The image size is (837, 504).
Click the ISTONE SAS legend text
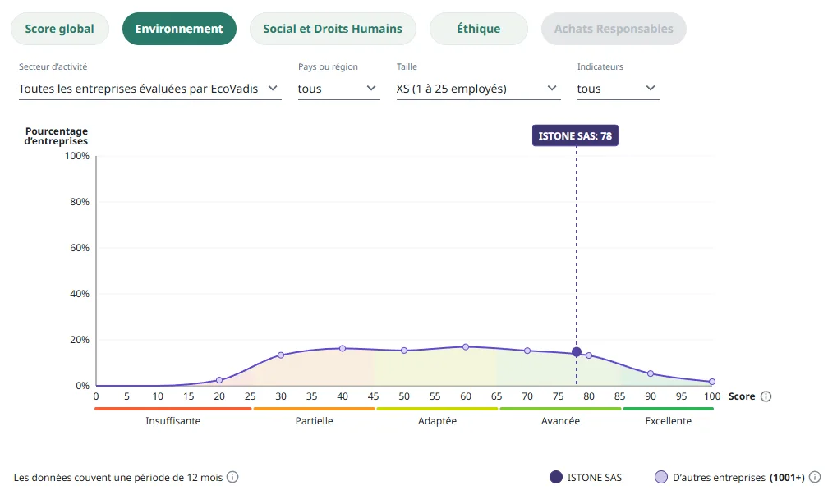[x=595, y=477]
